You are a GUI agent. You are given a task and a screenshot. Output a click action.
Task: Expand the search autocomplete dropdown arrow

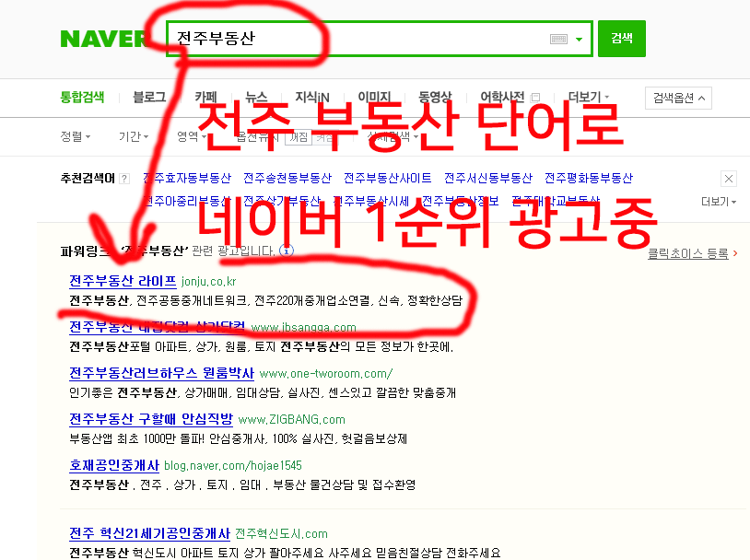[x=580, y=39]
